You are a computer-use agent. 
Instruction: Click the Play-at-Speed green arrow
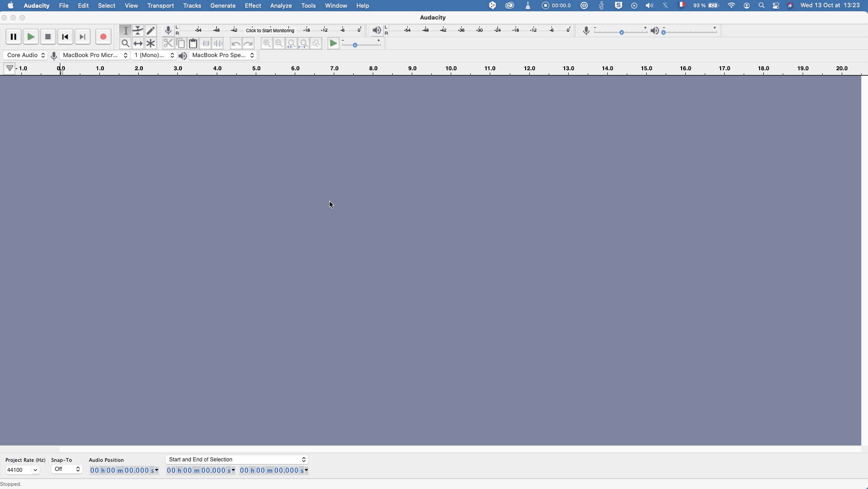click(x=333, y=44)
